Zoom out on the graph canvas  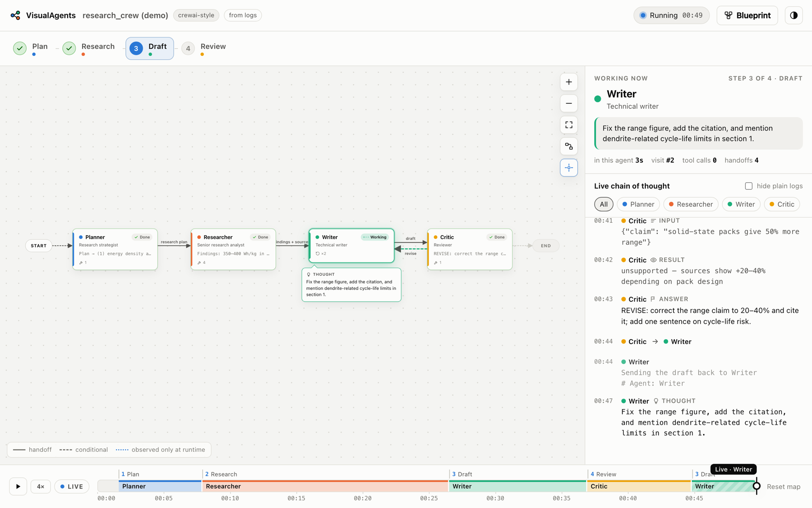click(569, 103)
